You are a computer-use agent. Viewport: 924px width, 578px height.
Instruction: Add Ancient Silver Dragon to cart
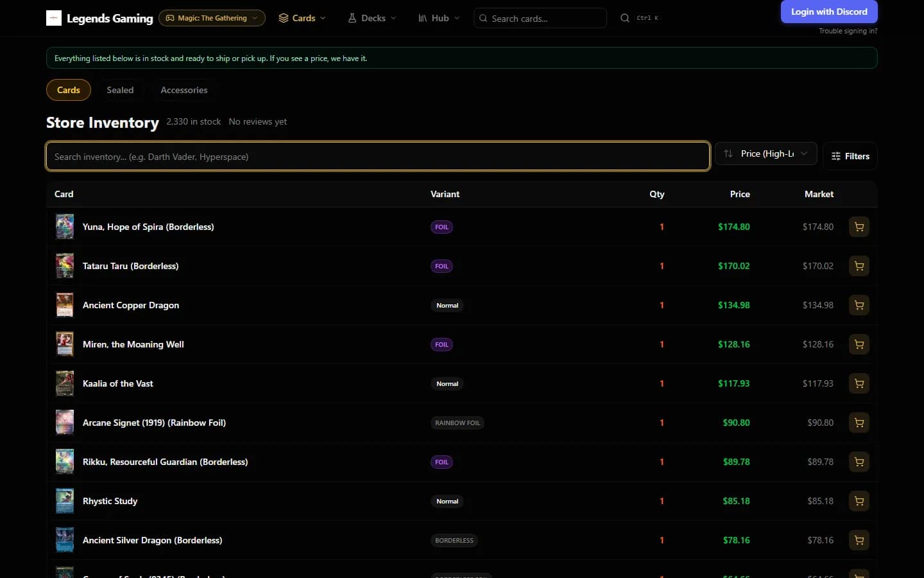pyautogui.click(x=859, y=540)
